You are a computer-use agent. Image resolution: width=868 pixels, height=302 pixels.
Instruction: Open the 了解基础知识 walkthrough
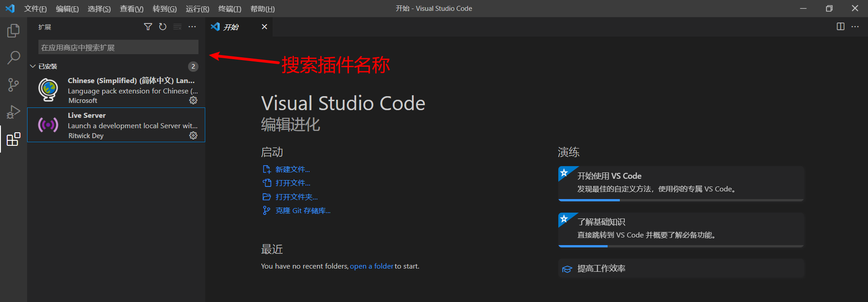(681, 229)
